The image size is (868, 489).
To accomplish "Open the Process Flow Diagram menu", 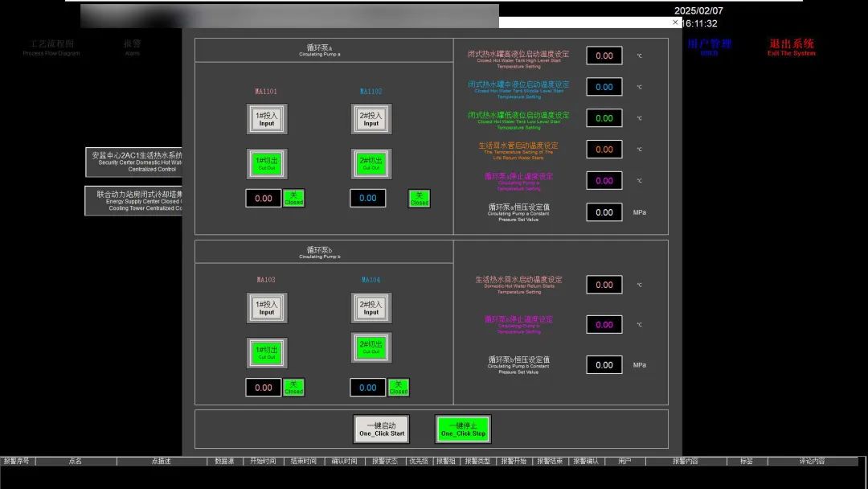I will tap(51, 47).
